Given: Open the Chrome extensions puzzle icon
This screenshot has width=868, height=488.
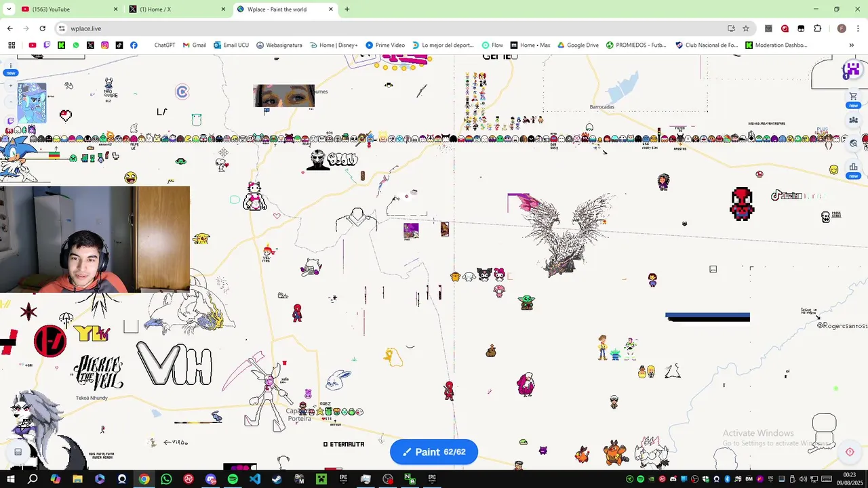Looking at the screenshot, I should [817, 28].
